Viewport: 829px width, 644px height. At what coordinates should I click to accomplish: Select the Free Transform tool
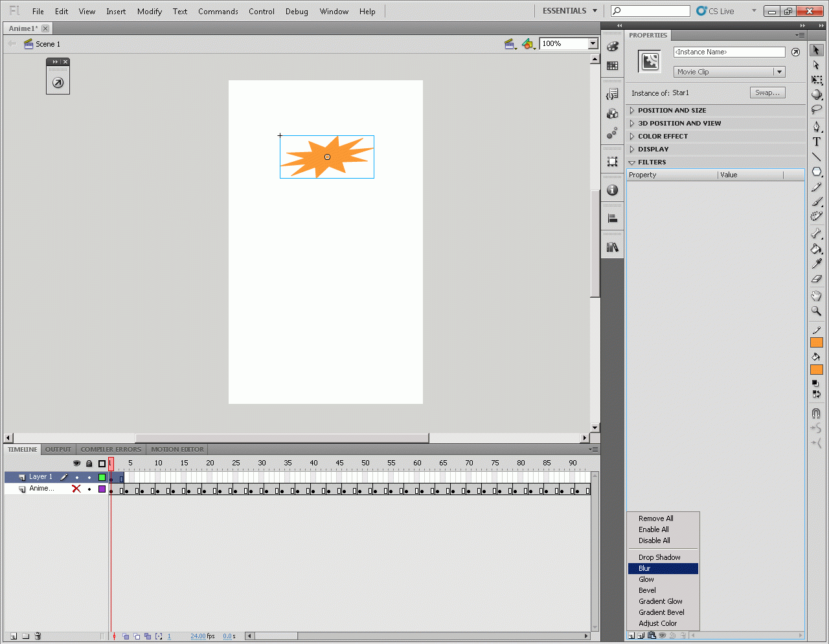point(816,80)
